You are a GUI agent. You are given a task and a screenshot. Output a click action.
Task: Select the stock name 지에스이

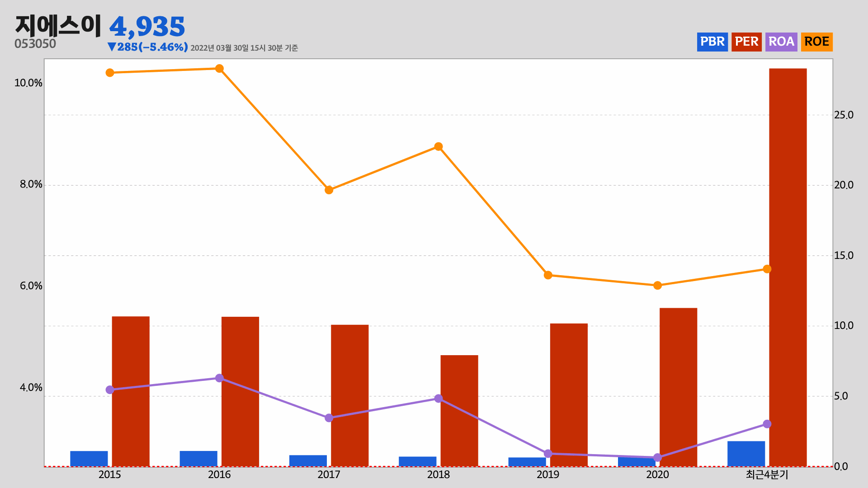(x=58, y=26)
